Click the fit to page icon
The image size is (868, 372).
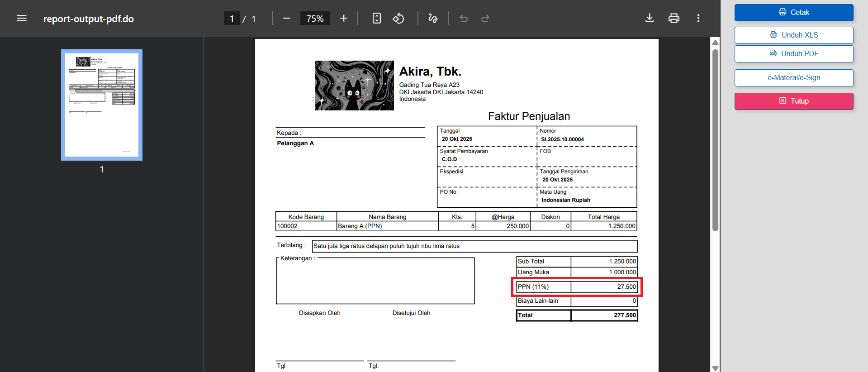376,19
